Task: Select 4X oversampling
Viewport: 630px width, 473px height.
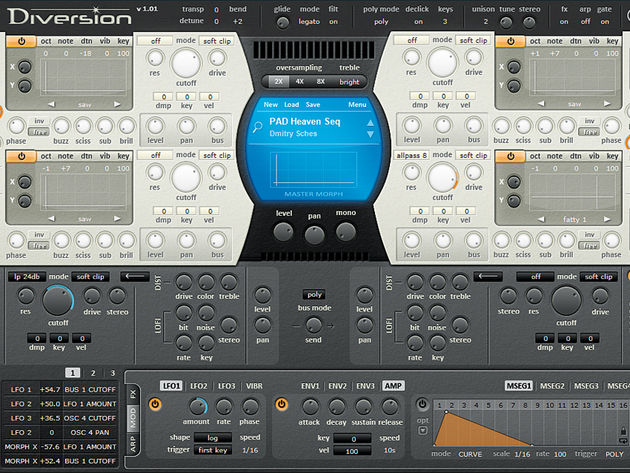Action: [x=300, y=82]
